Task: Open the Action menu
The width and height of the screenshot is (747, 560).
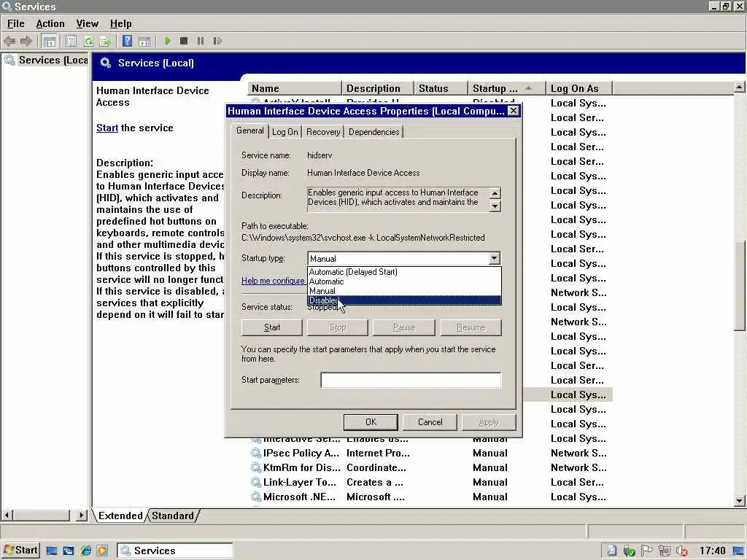Action: coord(50,24)
